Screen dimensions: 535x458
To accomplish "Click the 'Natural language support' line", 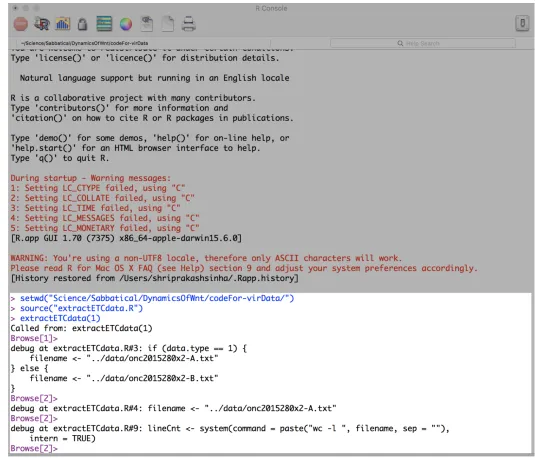I will coord(155,78).
